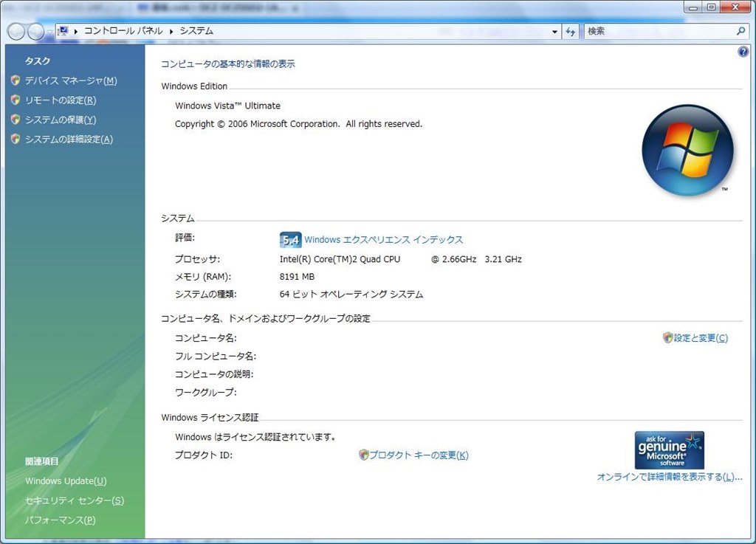Image resolution: width=756 pixels, height=544 pixels.
Task: Select システム breadcrumb in address bar
Action: [x=196, y=31]
